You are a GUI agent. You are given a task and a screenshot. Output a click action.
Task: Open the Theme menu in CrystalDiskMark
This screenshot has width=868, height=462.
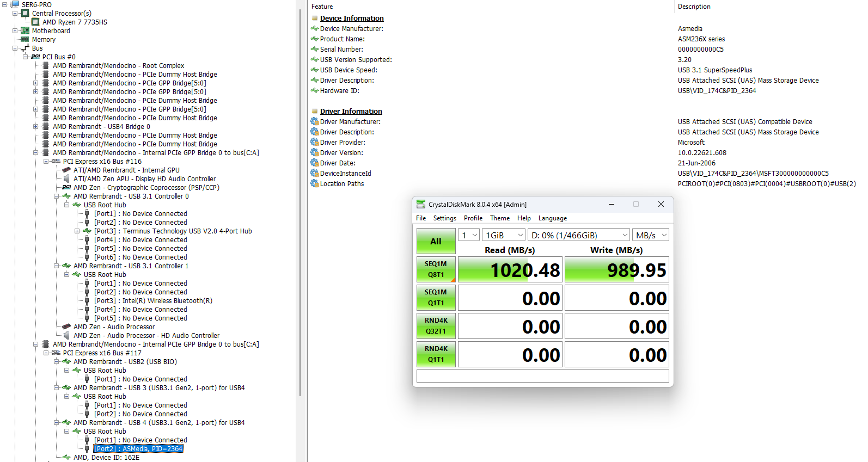(x=500, y=218)
